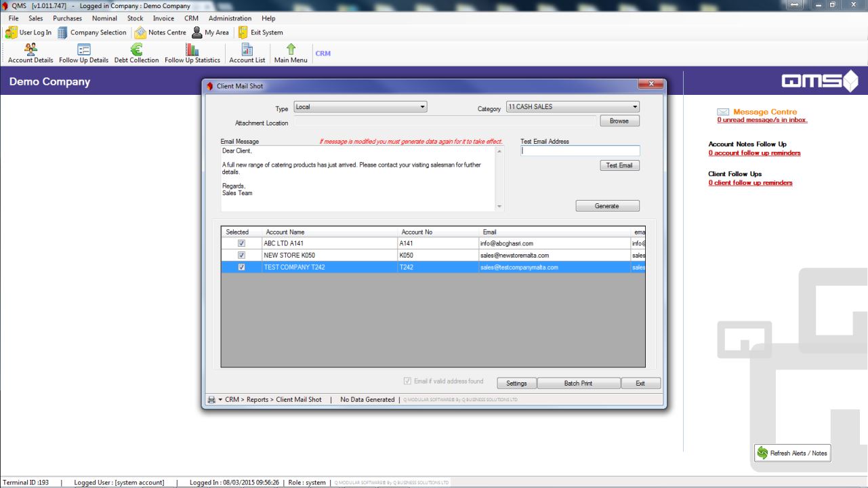Expand the printer dropdown arrow in status bar
The image size is (868, 488).
(x=220, y=400)
